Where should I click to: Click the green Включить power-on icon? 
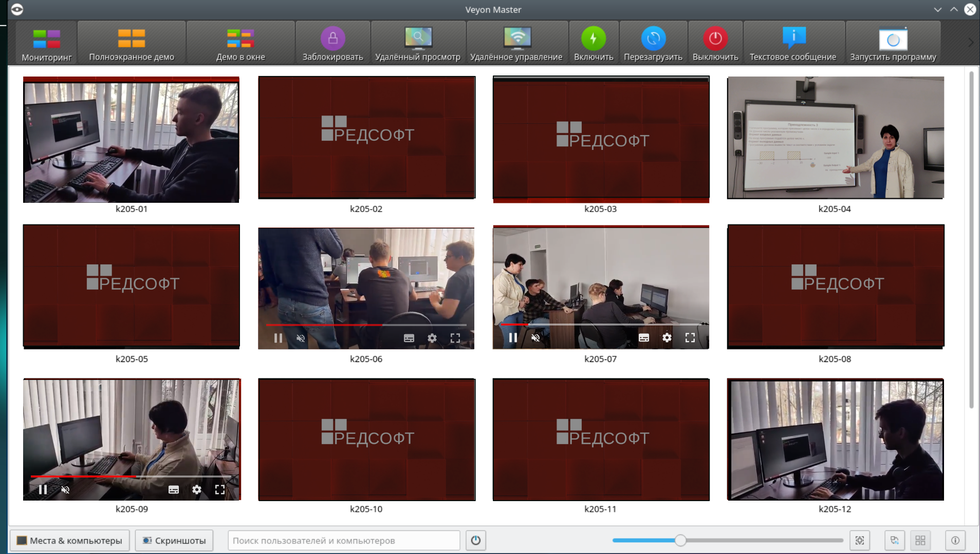pyautogui.click(x=594, y=38)
